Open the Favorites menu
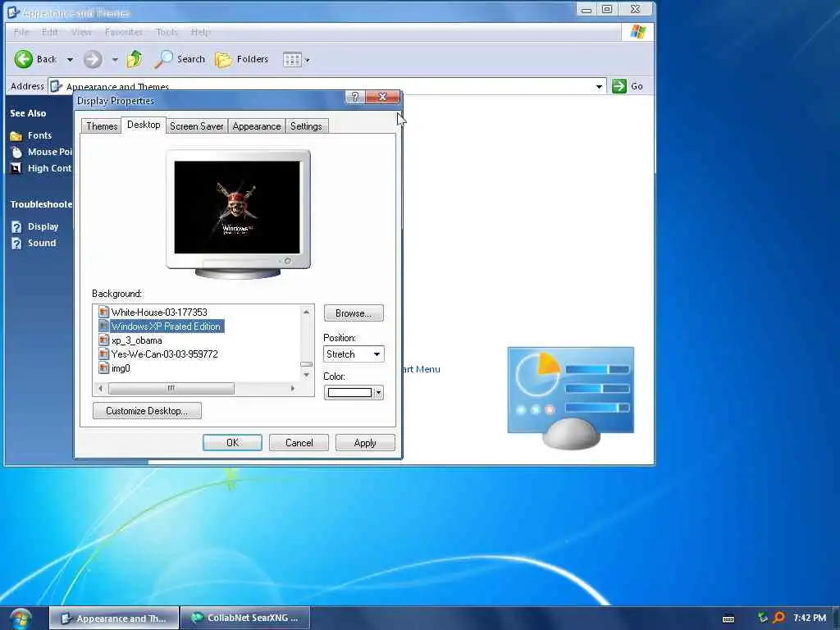Viewport: 840px width, 630px height. (124, 32)
